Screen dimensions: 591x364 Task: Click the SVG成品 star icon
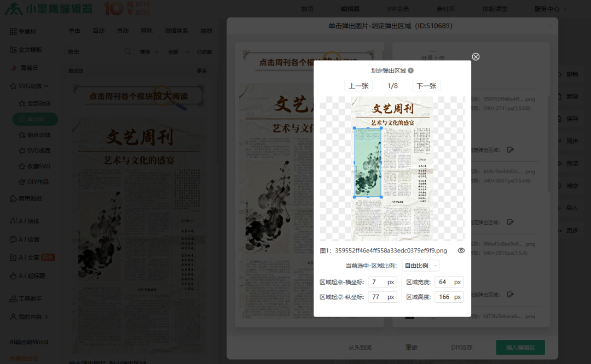coord(22,150)
